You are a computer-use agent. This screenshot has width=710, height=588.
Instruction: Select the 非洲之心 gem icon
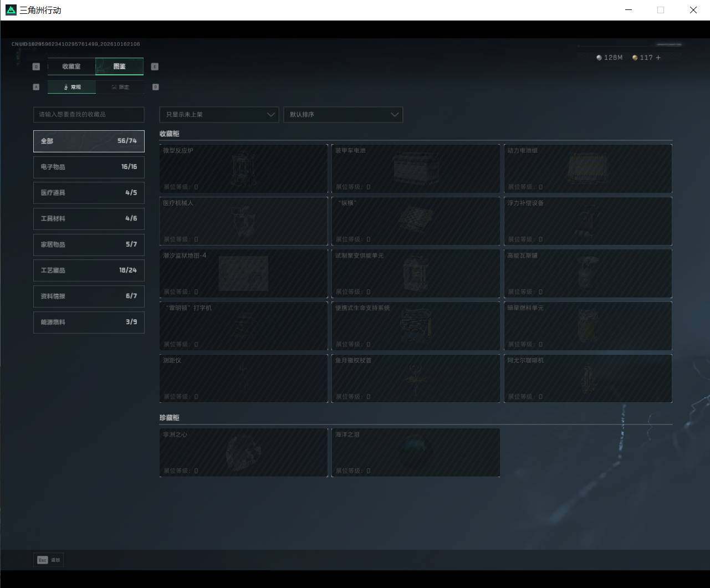243,452
